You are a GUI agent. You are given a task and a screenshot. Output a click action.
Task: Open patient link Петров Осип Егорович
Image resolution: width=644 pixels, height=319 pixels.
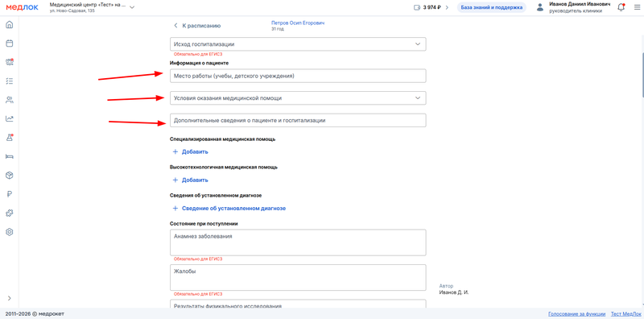[x=298, y=23]
